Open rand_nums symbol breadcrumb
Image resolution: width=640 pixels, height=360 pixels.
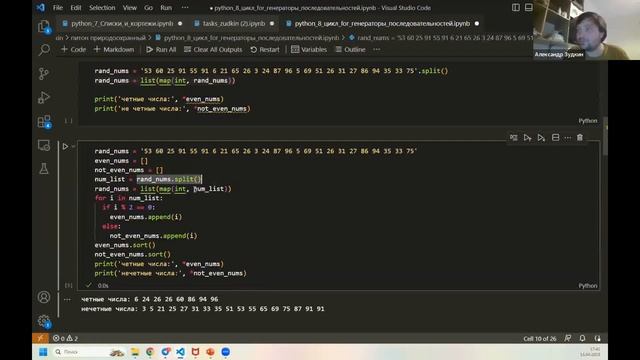441,38
